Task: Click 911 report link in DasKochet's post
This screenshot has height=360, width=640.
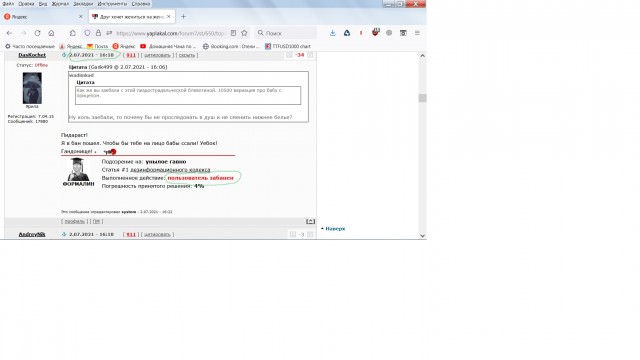Action: point(131,55)
